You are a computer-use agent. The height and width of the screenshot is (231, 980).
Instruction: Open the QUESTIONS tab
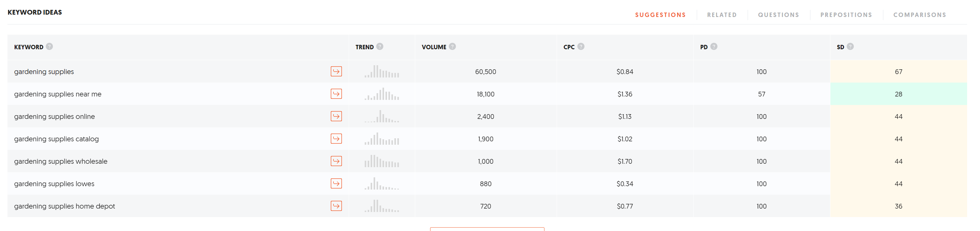coord(779,15)
